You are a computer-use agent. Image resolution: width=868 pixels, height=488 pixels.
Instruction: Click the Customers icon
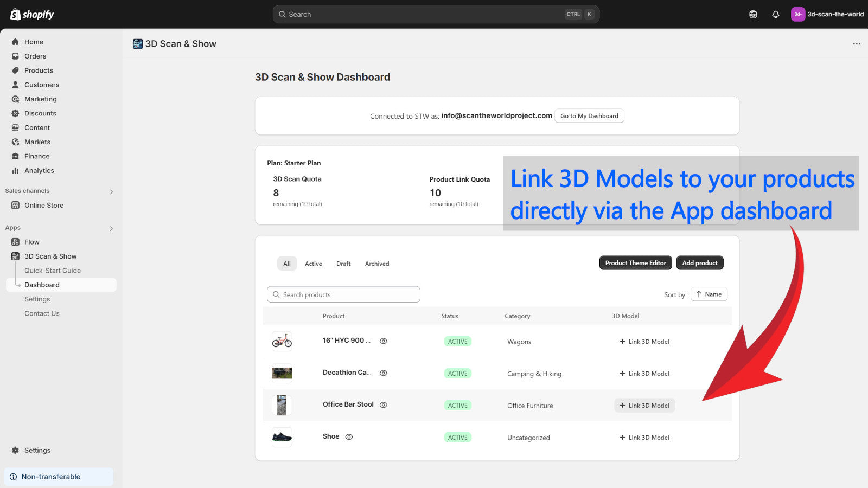pyautogui.click(x=16, y=85)
